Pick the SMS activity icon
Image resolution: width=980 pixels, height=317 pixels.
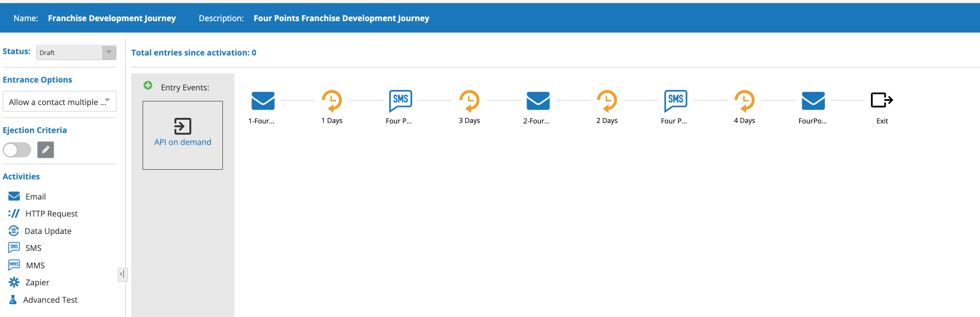(14, 248)
